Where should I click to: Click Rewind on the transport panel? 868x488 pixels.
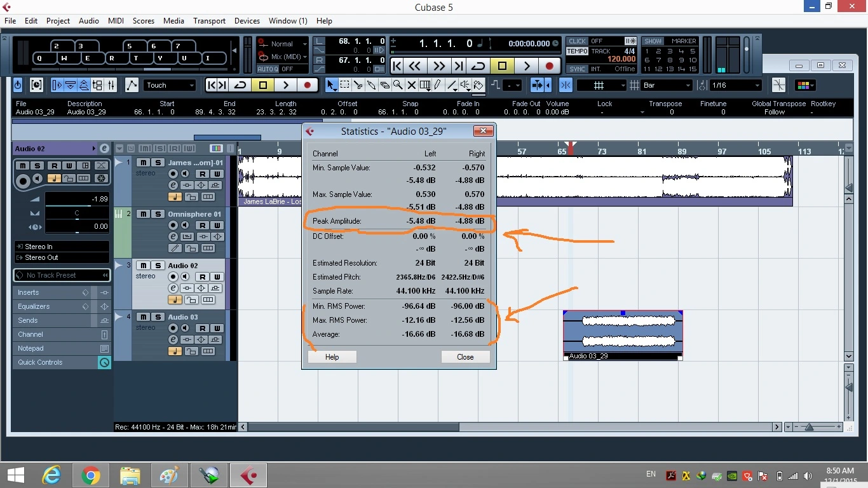point(415,65)
